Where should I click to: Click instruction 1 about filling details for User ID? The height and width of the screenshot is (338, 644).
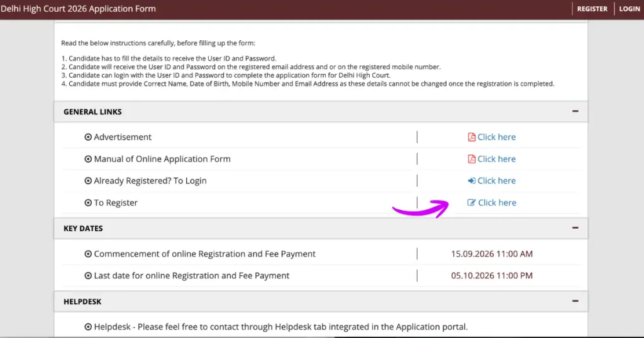point(169,58)
